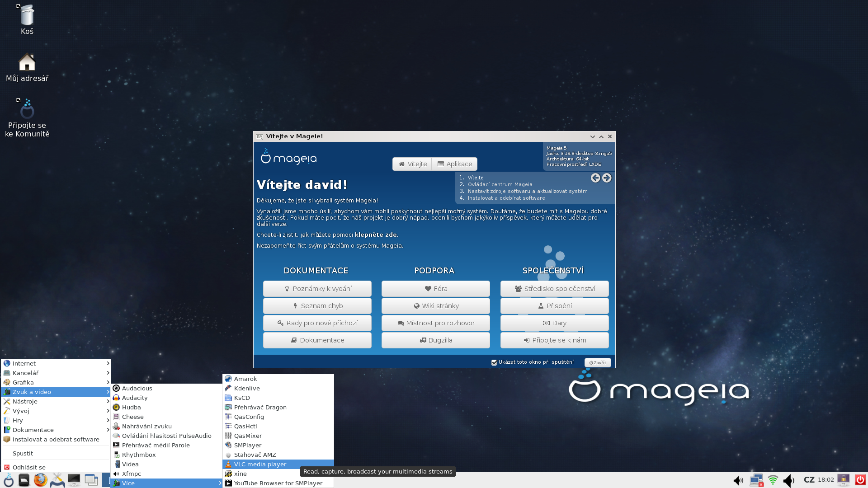Launch Firefox from the taskbar
The height and width of the screenshot is (488, 868).
41,480
